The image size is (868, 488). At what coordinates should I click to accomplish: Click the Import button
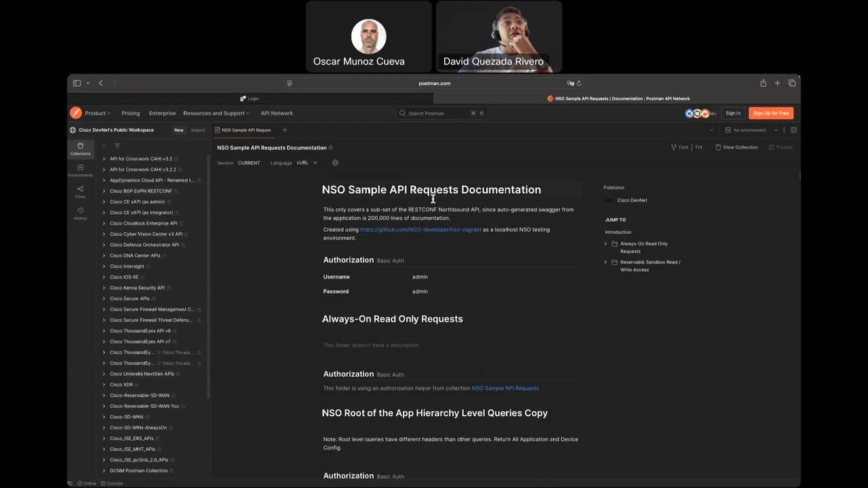tap(198, 130)
